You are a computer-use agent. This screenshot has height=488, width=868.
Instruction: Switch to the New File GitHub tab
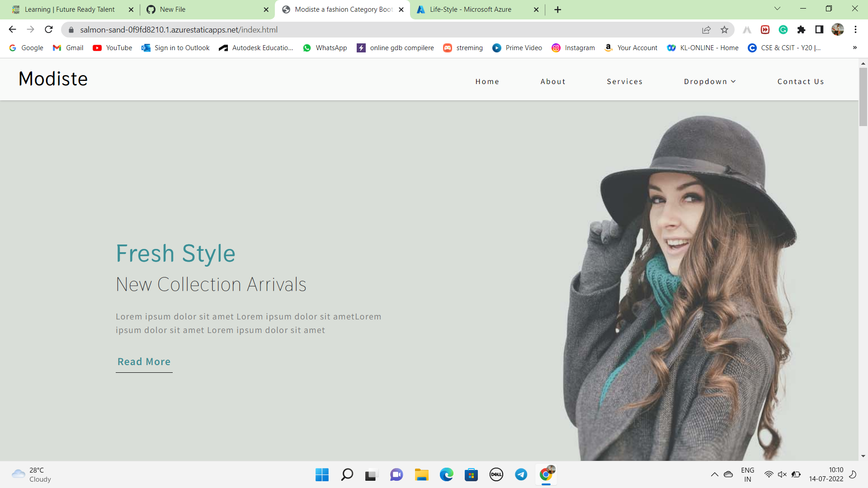[207, 9]
